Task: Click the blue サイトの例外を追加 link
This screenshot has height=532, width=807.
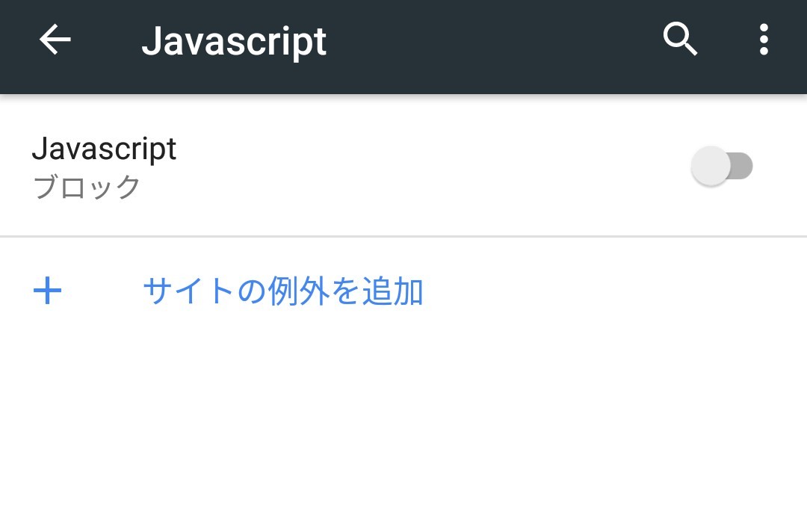Action: click(282, 291)
